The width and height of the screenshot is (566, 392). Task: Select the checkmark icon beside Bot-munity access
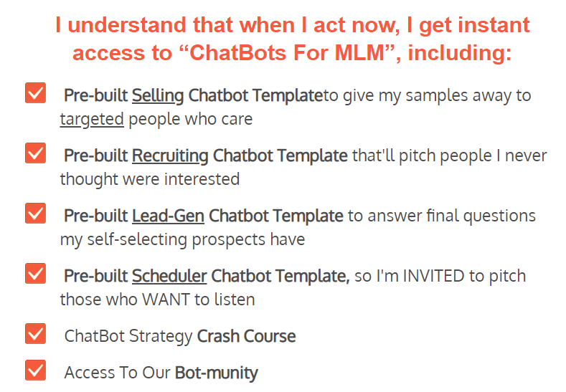point(35,371)
